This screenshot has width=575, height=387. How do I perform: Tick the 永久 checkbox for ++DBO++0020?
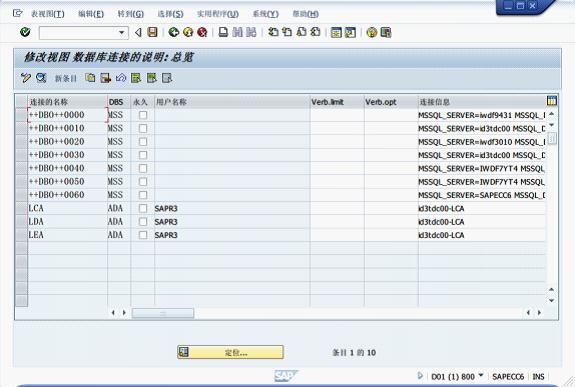click(143, 142)
